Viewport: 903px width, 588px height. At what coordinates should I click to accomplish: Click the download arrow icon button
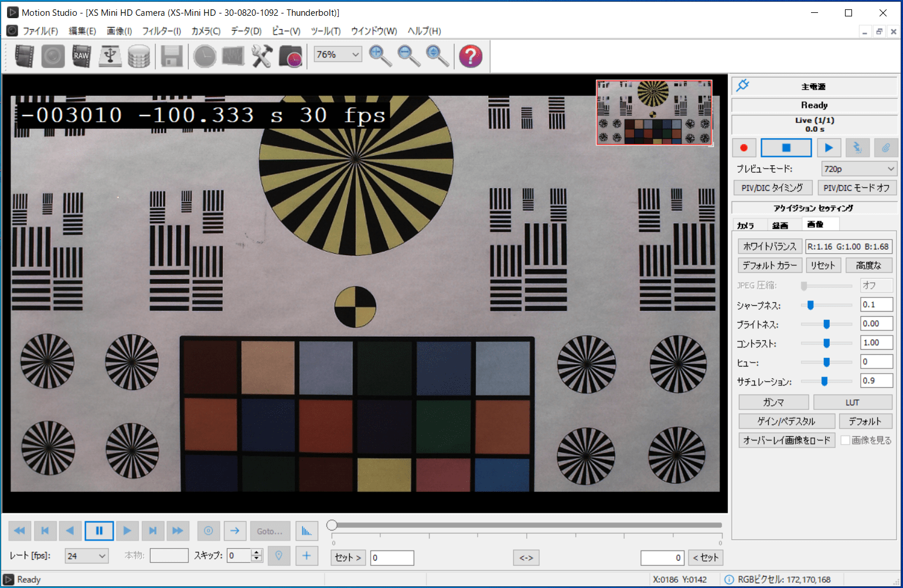857,148
